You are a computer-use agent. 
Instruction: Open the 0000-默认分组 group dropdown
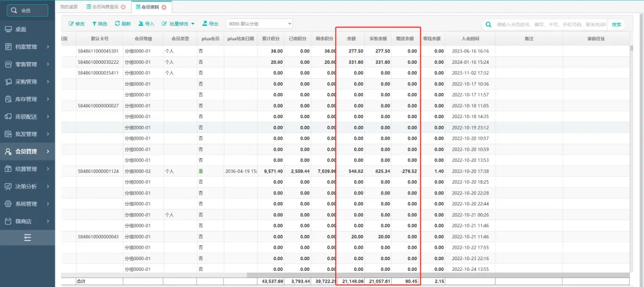point(259,23)
